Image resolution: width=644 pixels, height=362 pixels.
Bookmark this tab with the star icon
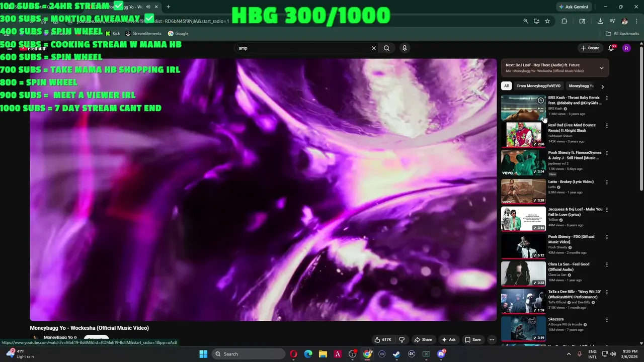(547, 21)
